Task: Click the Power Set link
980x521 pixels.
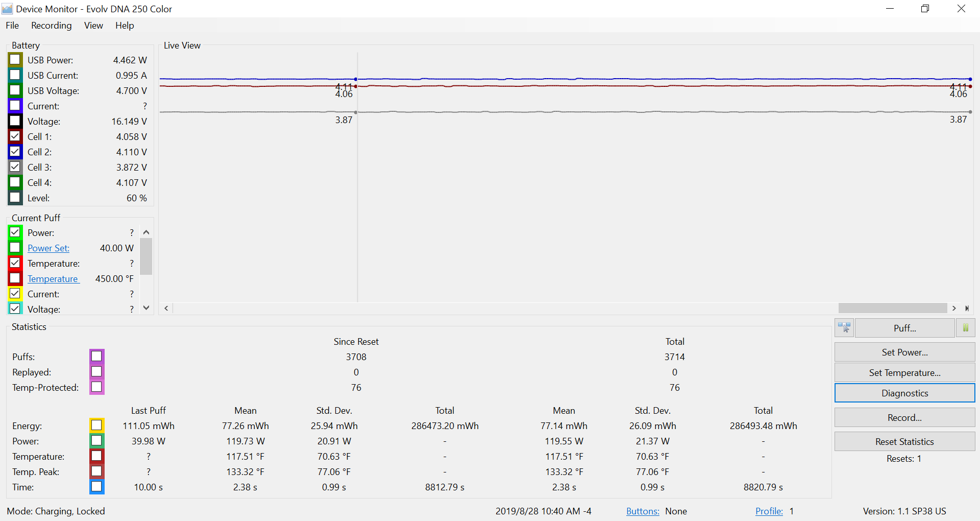Action: (48, 248)
